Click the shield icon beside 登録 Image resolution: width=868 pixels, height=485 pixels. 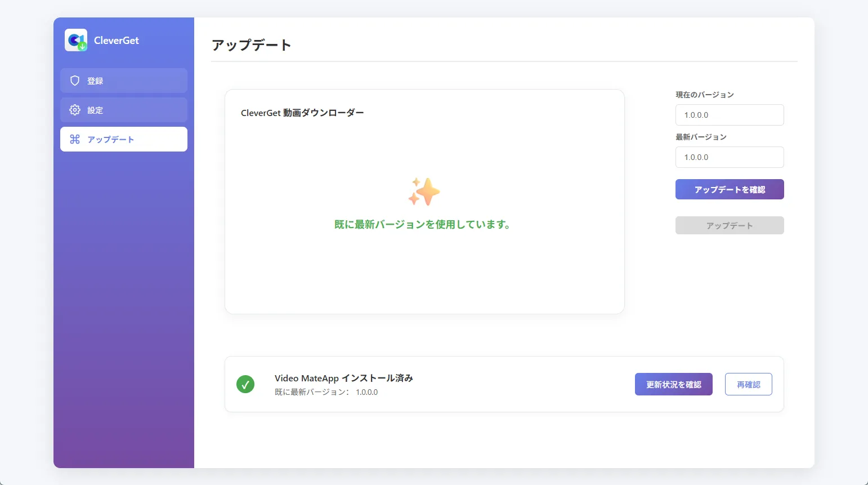coord(75,81)
